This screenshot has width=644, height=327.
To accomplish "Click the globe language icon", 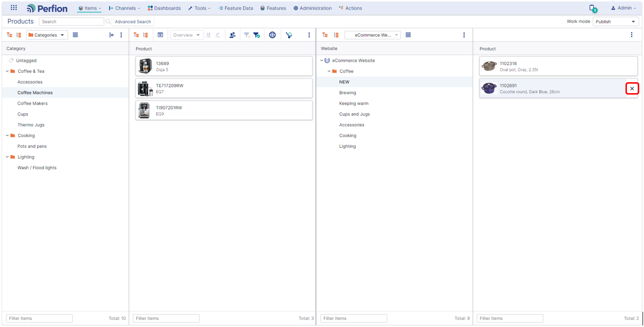I will (272, 35).
